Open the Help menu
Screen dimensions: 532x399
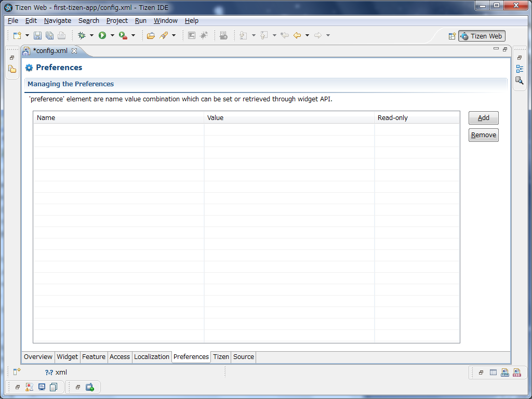click(x=192, y=21)
